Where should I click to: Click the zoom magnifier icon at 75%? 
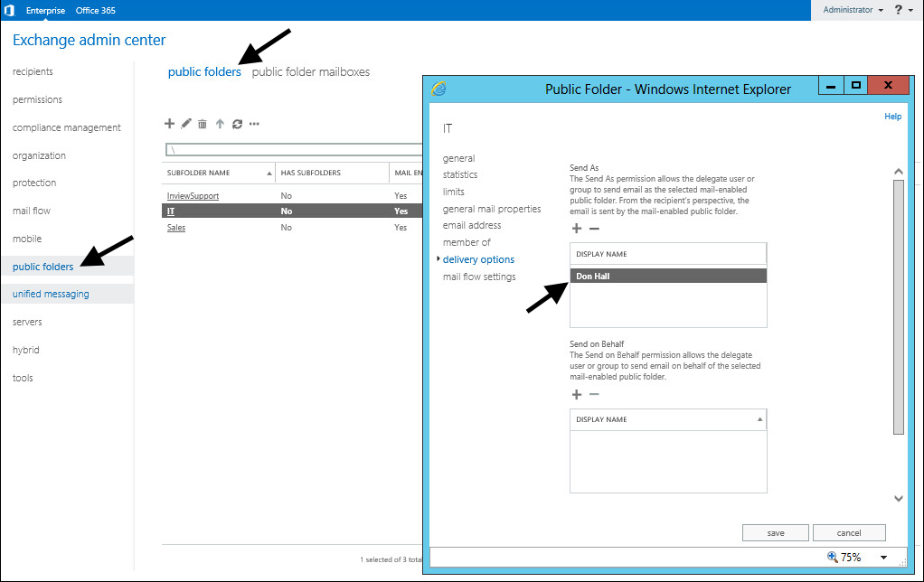coord(832,557)
